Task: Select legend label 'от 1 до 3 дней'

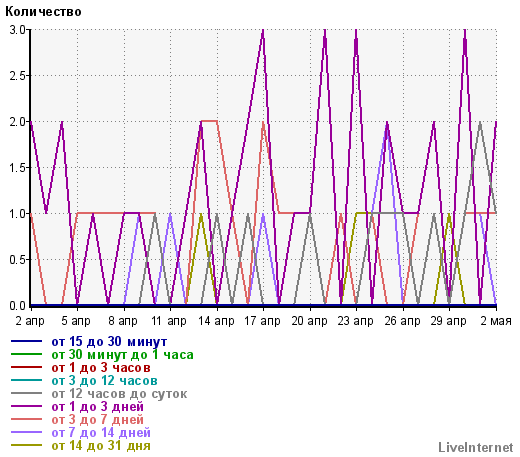Action: point(98,407)
